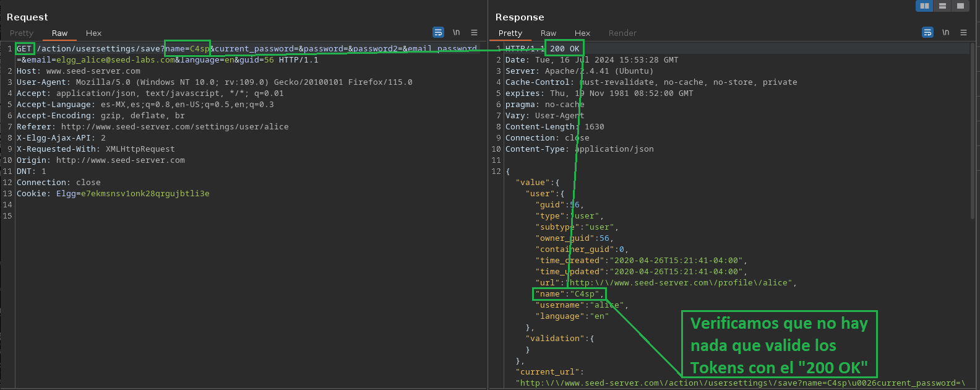This screenshot has height=390, width=980.
Task: Switch Request view to Pretty tab
Action: pyautogui.click(x=22, y=33)
